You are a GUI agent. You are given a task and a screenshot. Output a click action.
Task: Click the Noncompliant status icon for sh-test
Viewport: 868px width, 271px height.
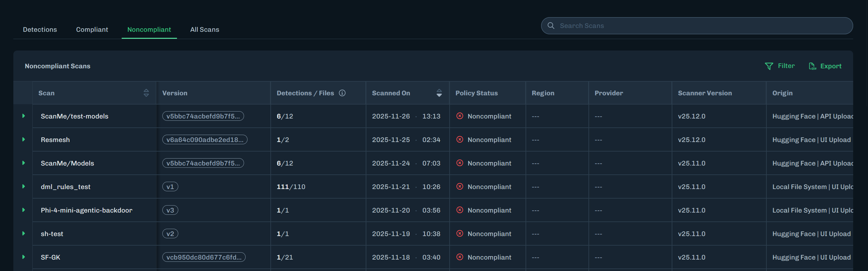460,234
